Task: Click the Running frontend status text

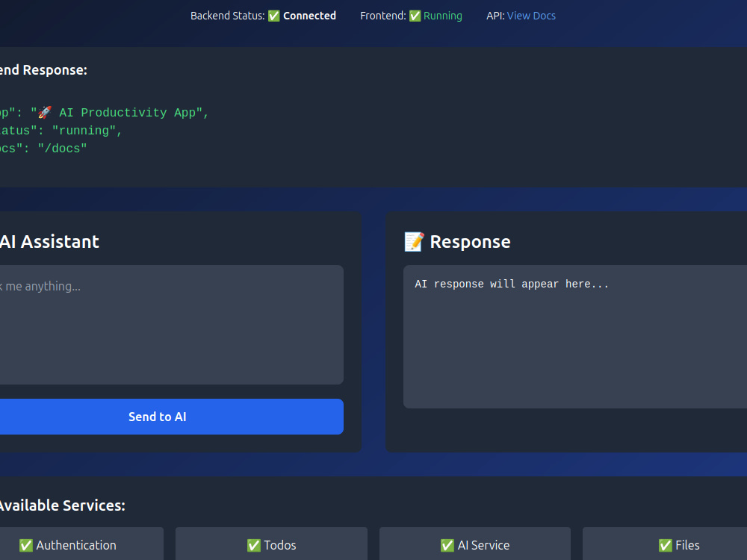Action: pyautogui.click(x=442, y=16)
